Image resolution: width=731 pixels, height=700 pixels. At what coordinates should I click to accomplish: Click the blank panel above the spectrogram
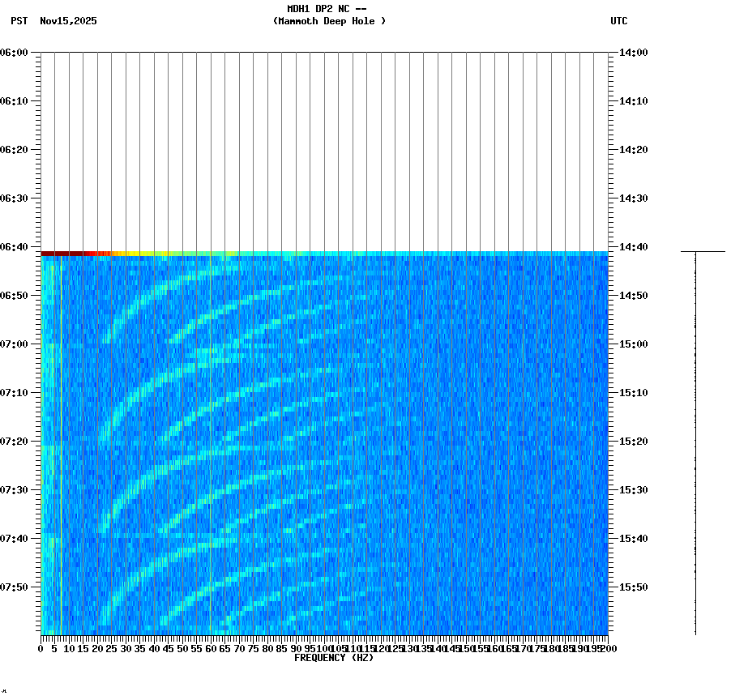(324, 146)
